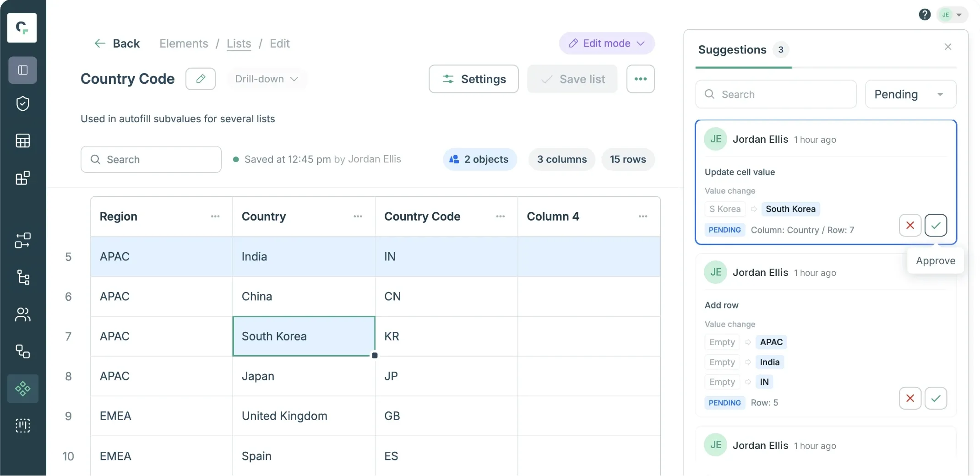Open Region column options menu
980x476 pixels.
coord(215,216)
